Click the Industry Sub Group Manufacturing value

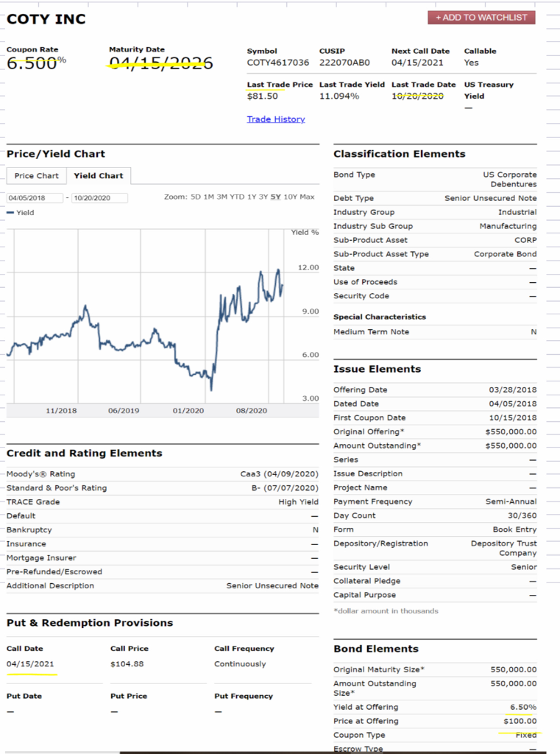pyautogui.click(x=508, y=226)
